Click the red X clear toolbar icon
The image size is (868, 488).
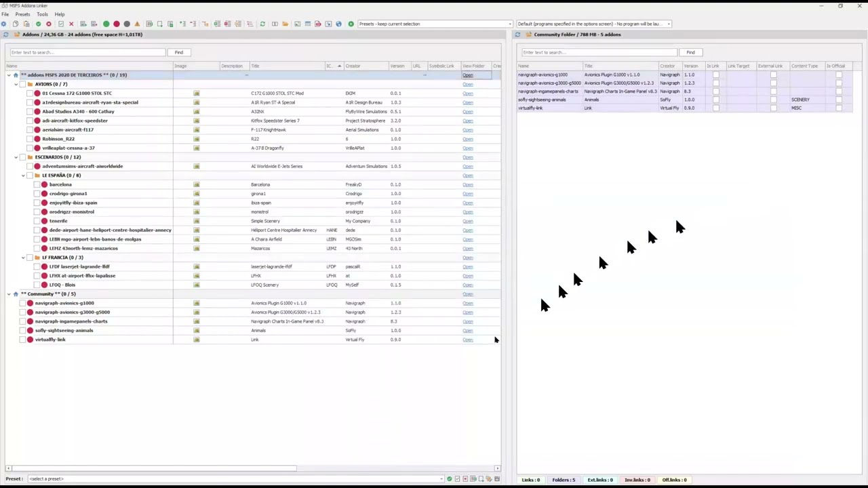(x=71, y=24)
